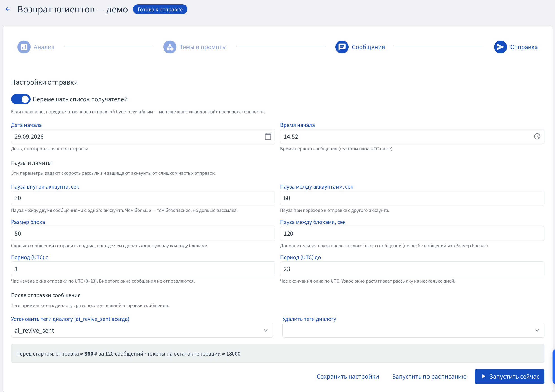Click the Готова к отправке status badge
Image resolution: width=555 pixels, height=392 pixels.
click(x=160, y=9)
